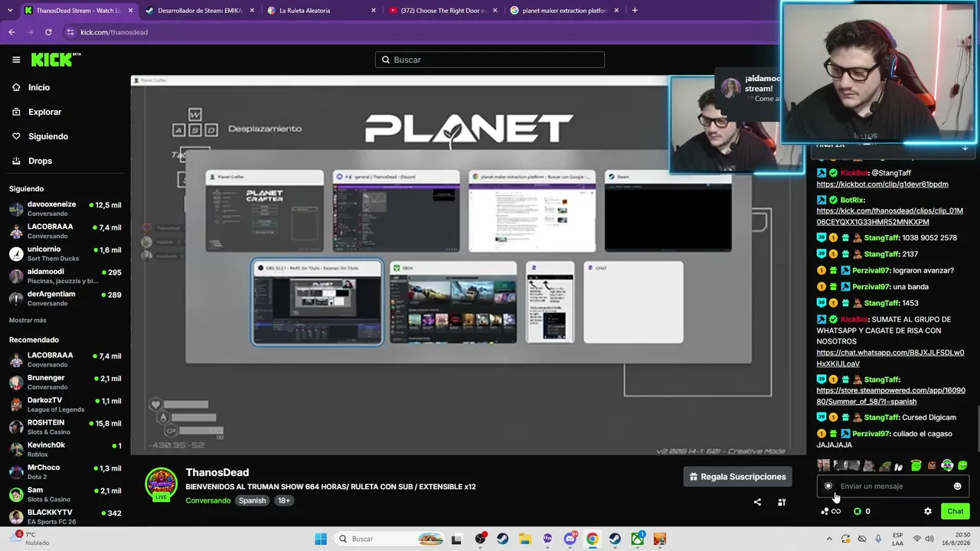Open the kickbot.com clip link in chat
The height and width of the screenshot is (551, 980).
(882, 184)
